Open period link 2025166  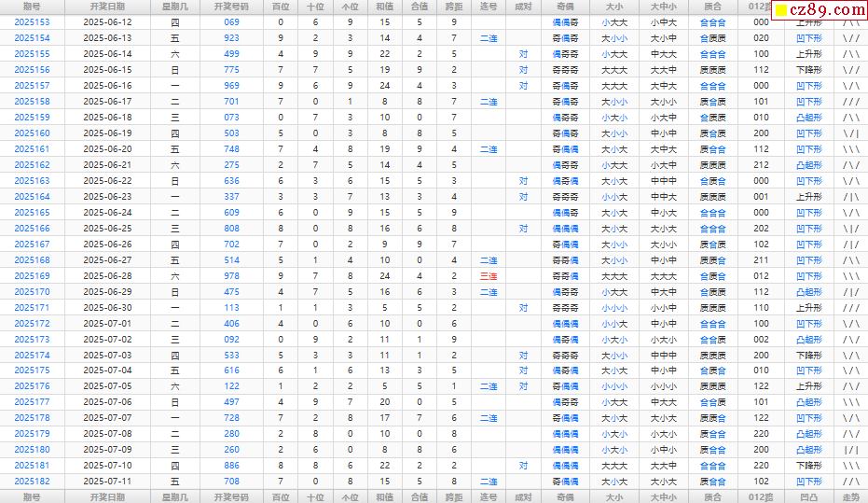click(x=32, y=229)
